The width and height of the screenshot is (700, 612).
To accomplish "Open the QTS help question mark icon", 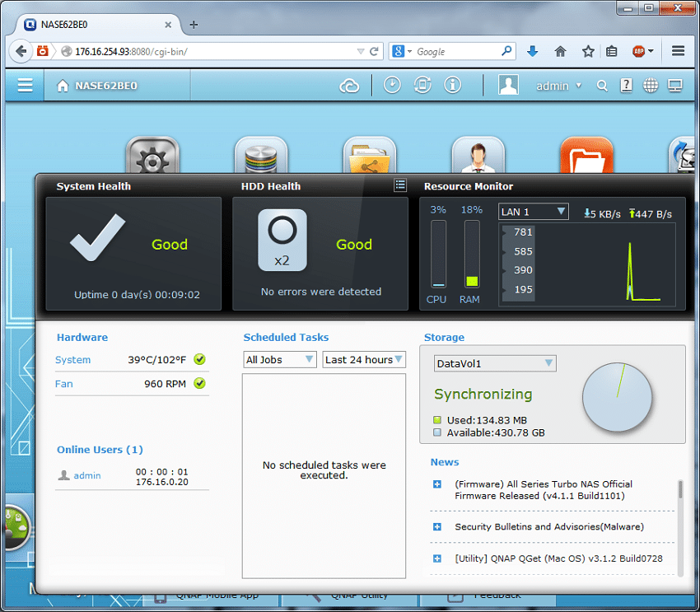I will pos(626,86).
